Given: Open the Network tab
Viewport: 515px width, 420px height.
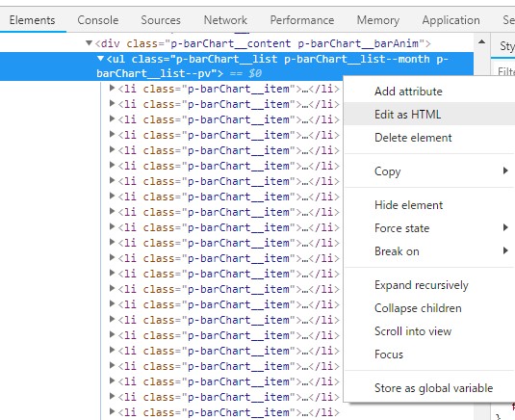Looking at the screenshot, I should pyautogui.click(x=225, y=20).
